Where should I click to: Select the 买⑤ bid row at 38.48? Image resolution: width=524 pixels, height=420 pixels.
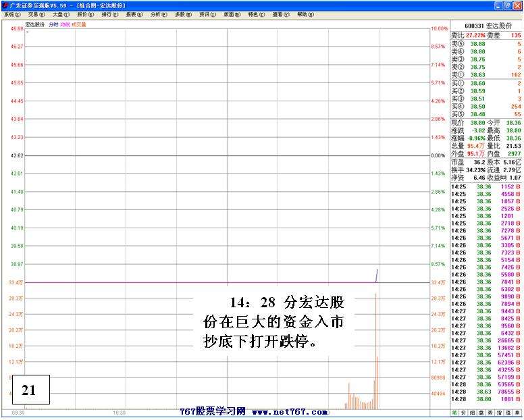pyautogui.click(x=486, y=114)
